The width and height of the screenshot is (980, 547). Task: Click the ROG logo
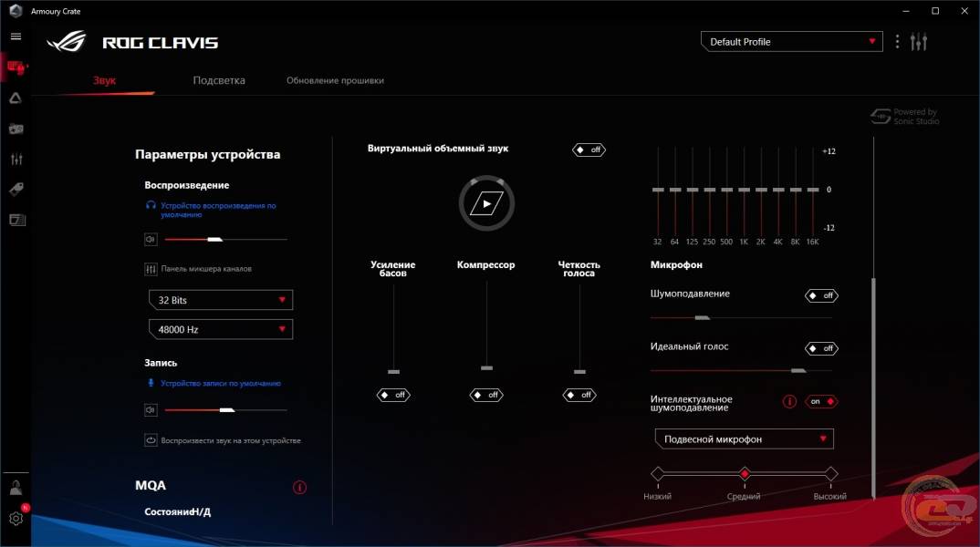coord(67,42)
